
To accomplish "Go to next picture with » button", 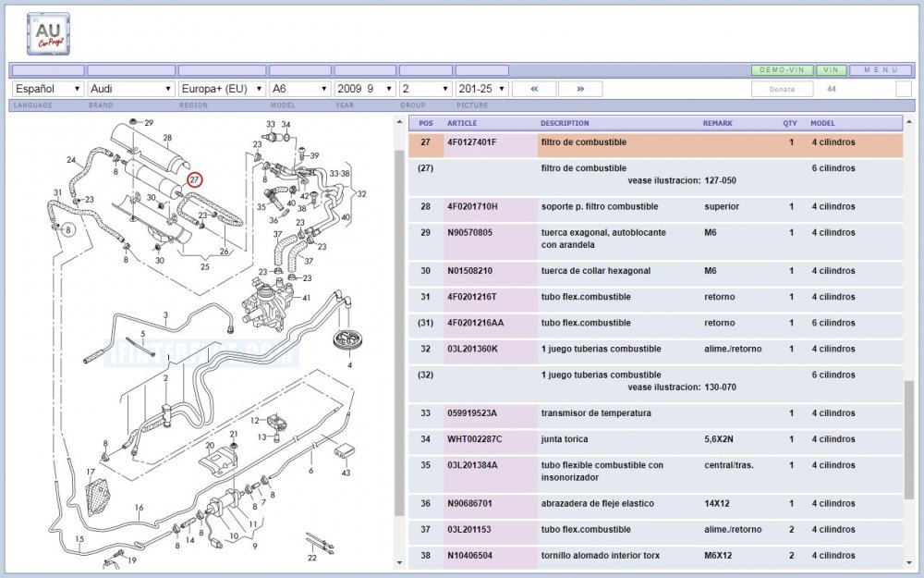I will (580, 89).
